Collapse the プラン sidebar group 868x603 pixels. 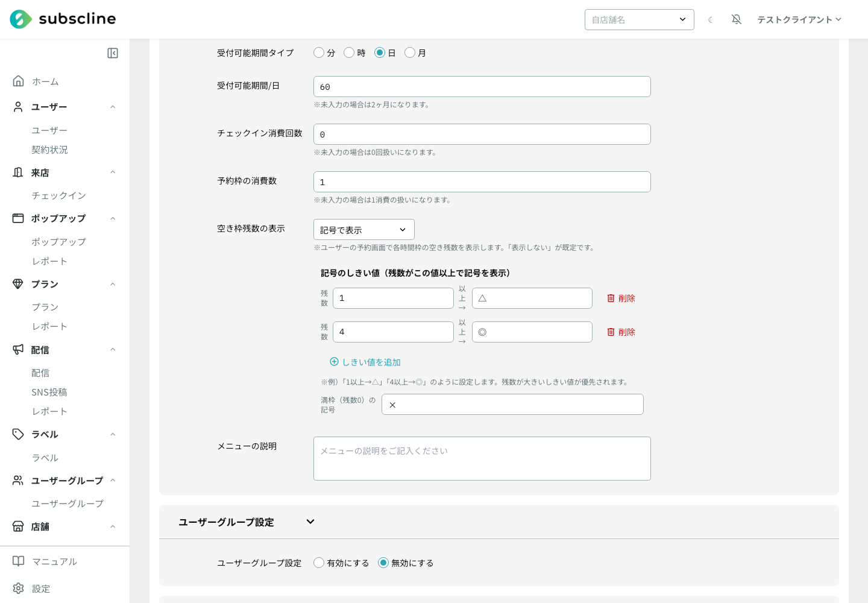tap(113, 284)
